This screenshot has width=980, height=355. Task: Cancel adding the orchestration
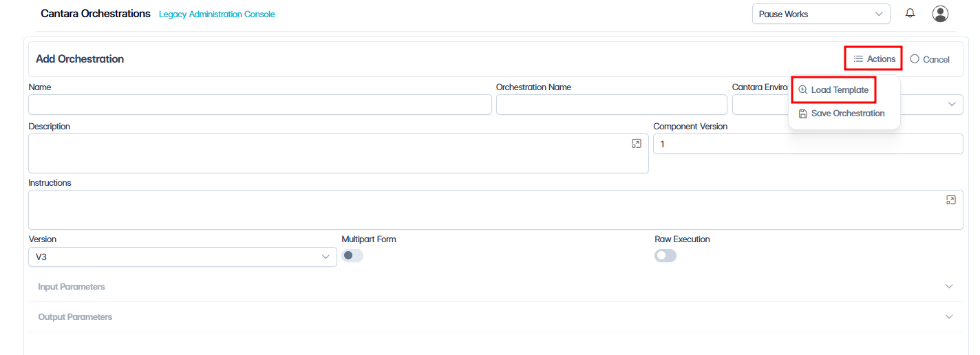pos(930,59)
